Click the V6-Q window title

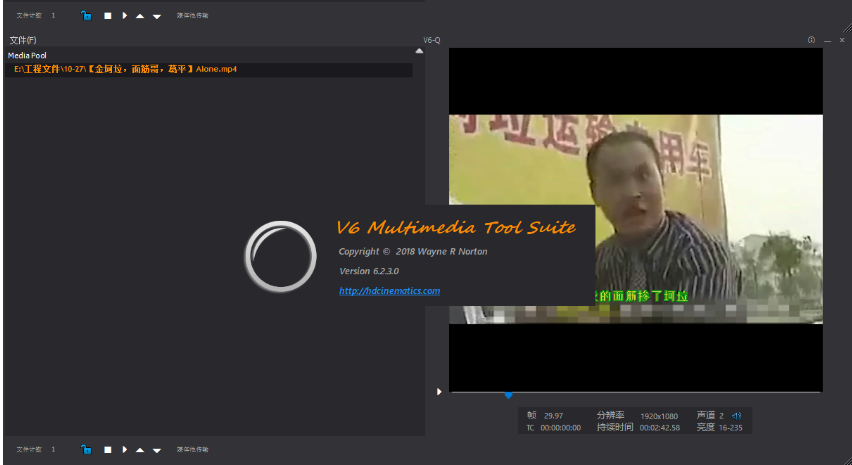point(432,40)
